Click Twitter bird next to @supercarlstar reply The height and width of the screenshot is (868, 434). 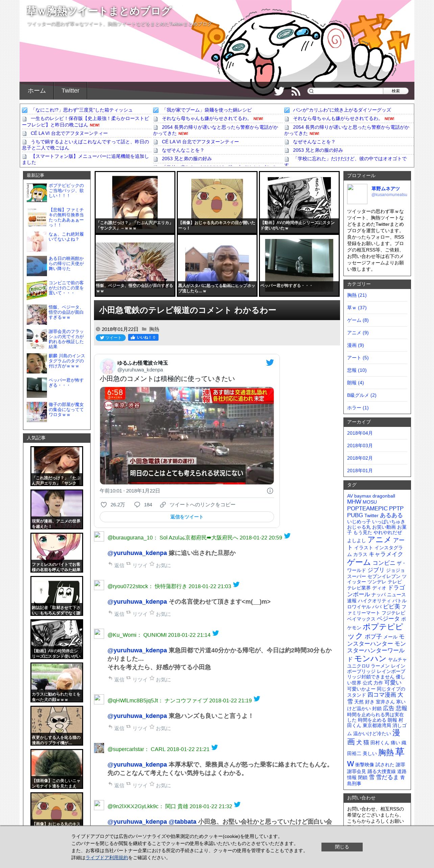point(215,747)
